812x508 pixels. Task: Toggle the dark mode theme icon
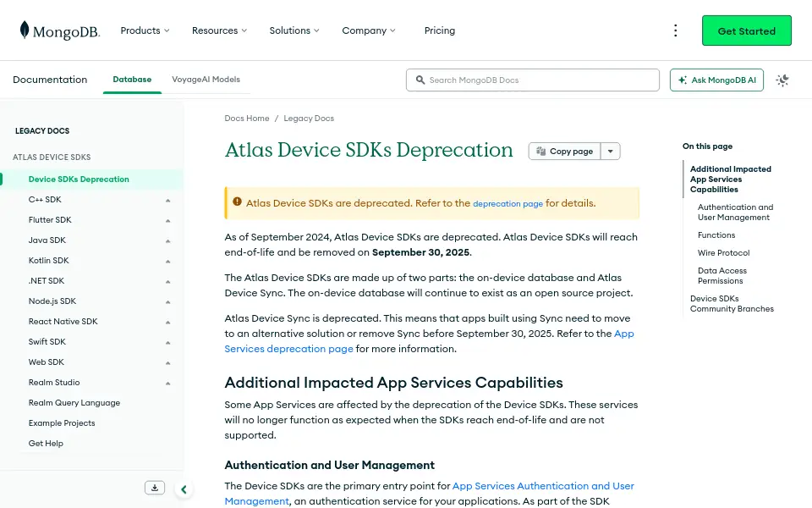click(x=782, y=80)
